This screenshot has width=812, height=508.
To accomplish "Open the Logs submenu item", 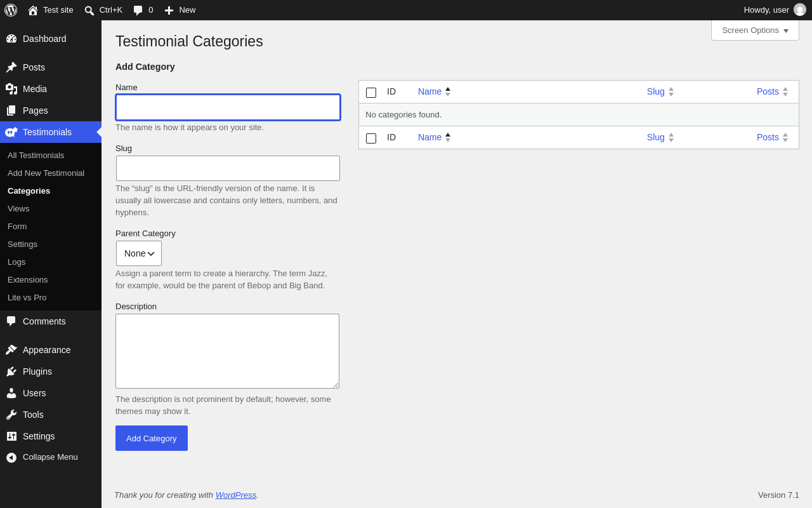I will (16, 262).
